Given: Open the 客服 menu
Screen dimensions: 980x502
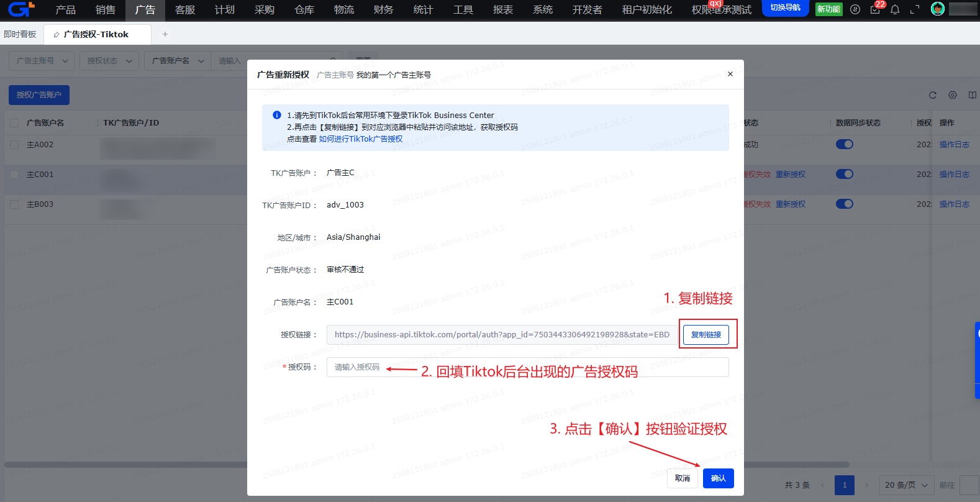Looking at the screenshot, I should click(x=185, y=10).
